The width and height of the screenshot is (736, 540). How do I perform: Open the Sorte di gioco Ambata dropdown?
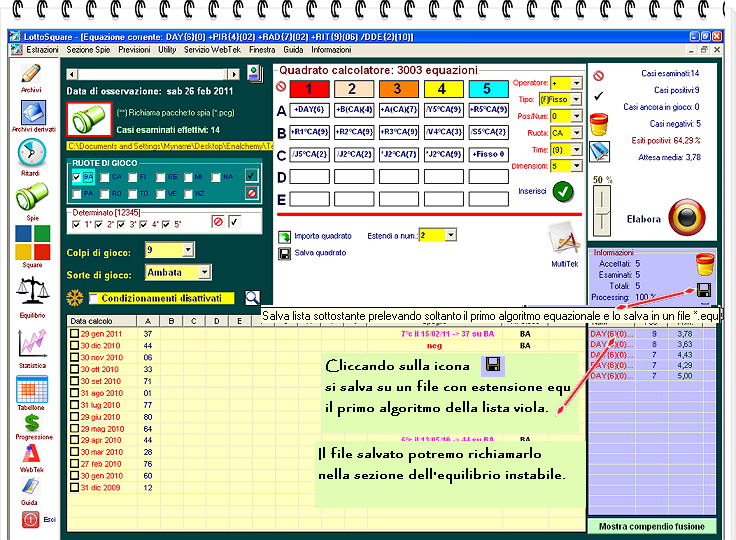point(204,272)
